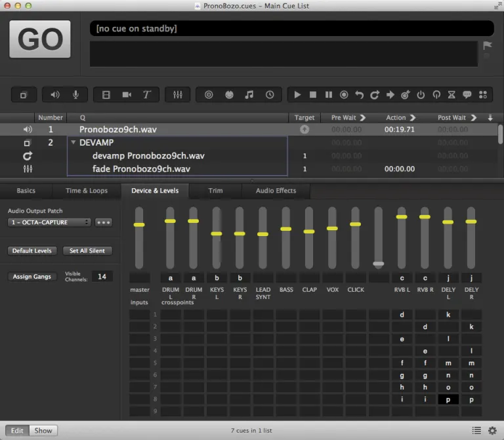The width and height of the screenshot is (504, 440).
Task: Click the Camera cue icon
Action: point(127,95)
